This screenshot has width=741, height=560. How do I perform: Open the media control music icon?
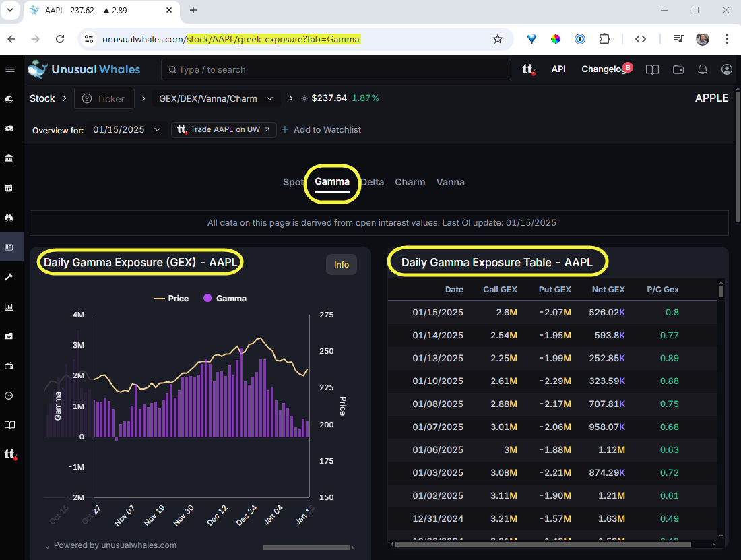pyautogui.click(x=678, y=39)
